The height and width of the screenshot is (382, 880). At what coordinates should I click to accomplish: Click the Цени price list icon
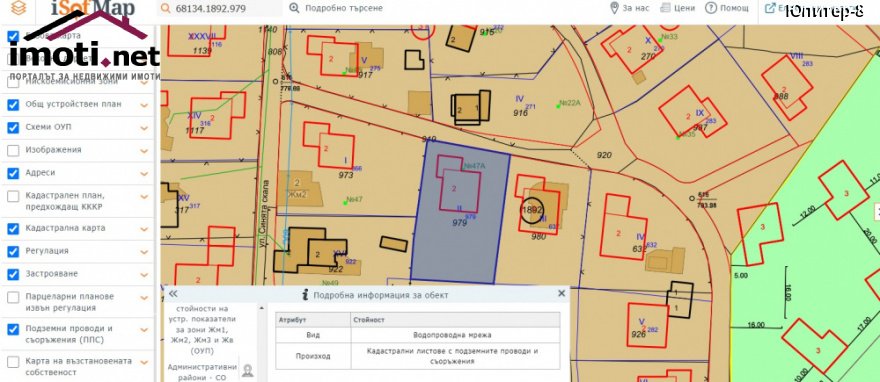tap(666, 8)
